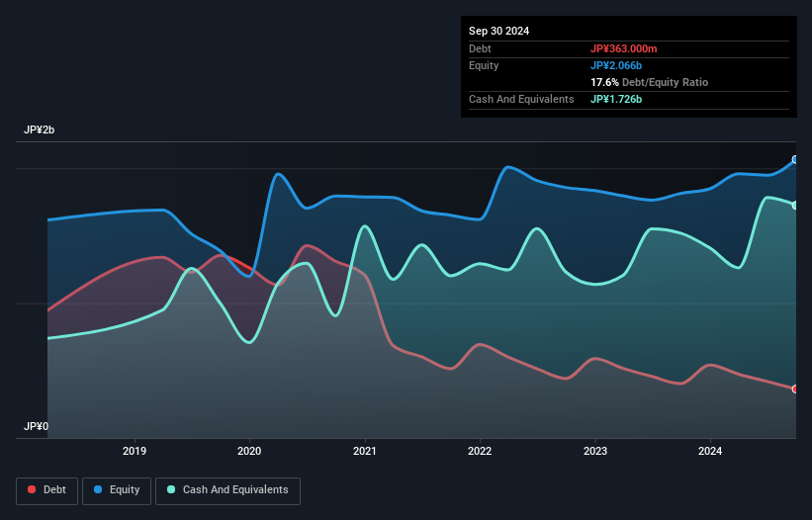Click the 2024 axis label
Viewport: 812px width, 520px height.
click(x=710, y=451)
